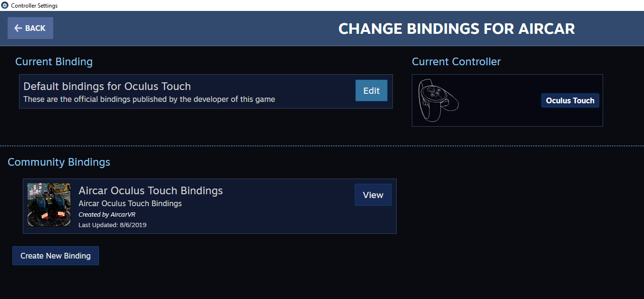Click the back arrow icon

click(18, 28)
